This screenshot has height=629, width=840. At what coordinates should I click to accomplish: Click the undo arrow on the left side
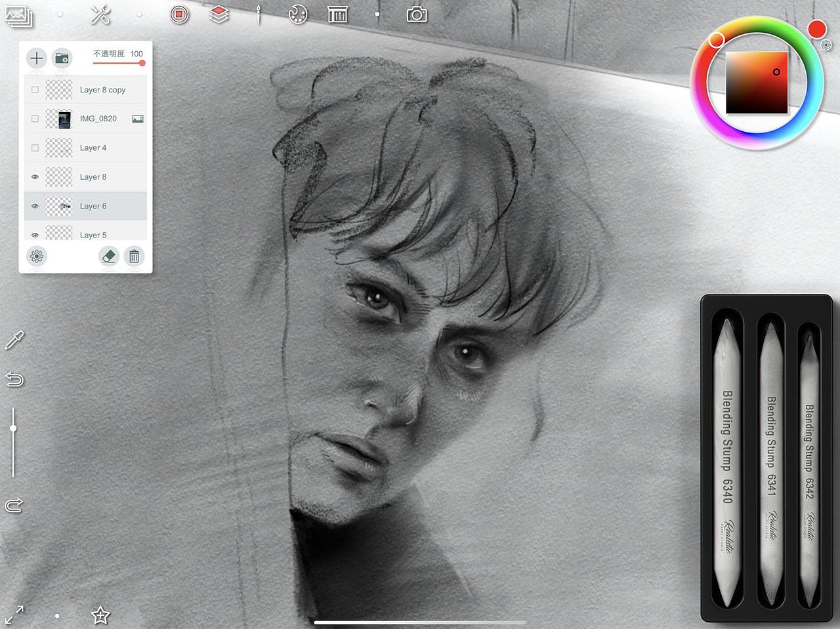tap(14, 379)
